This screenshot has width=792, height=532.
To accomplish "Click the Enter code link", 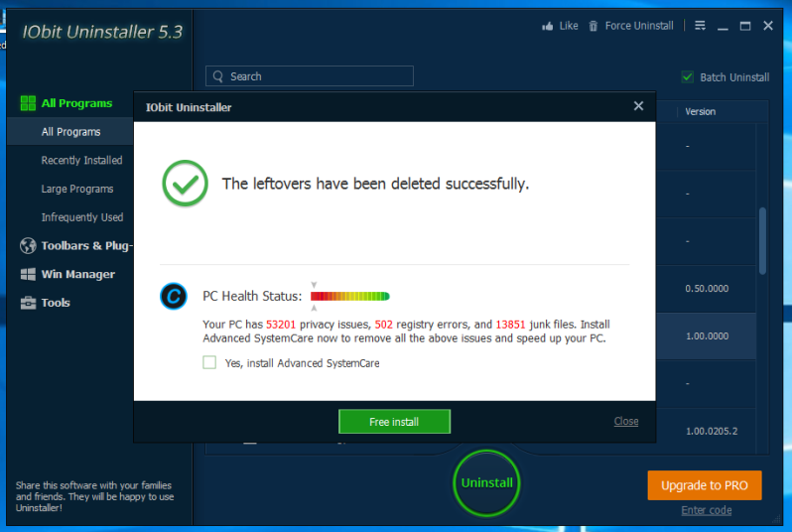I will click(x=706, y=510).
